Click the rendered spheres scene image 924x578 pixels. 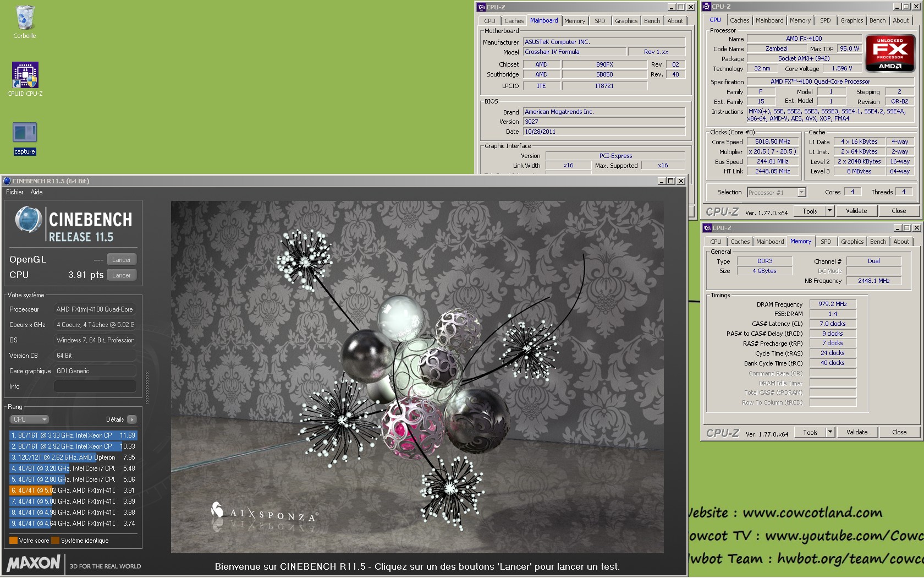[x=417, y=377]
